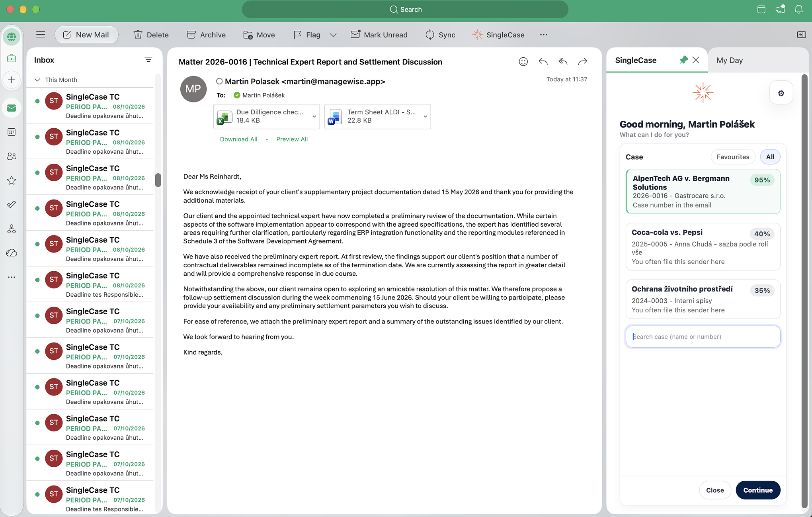The width and height of the screenshot is (812, 517).
Task: Select the All case filter
Action: (770, 157)
